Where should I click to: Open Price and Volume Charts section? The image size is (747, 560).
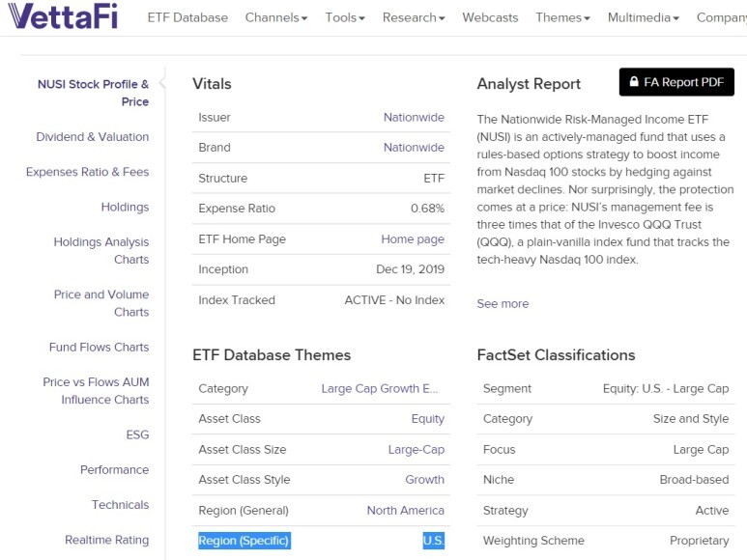tap(101, 303)
